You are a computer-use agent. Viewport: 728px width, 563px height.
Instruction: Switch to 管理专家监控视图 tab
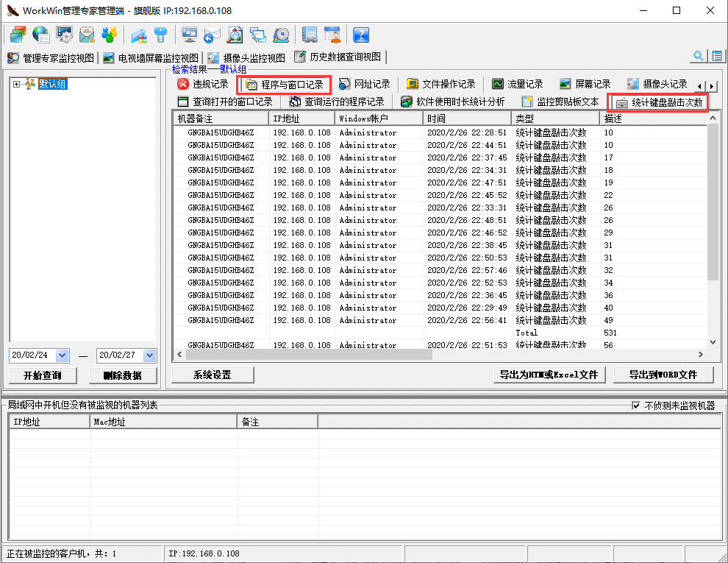(x=50, y=58)
